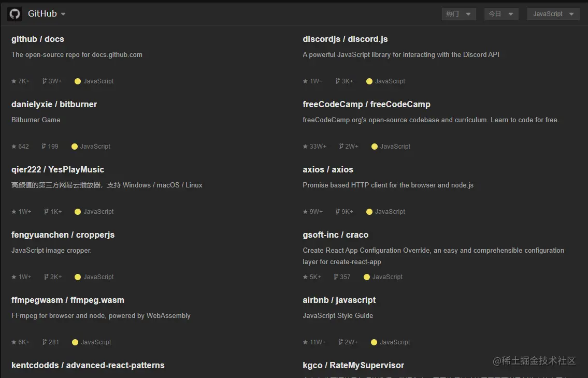This screenshot has height=378, width=588.
Task: Click the yellow language dot of github / docs
Action: [x=78, y=81]
